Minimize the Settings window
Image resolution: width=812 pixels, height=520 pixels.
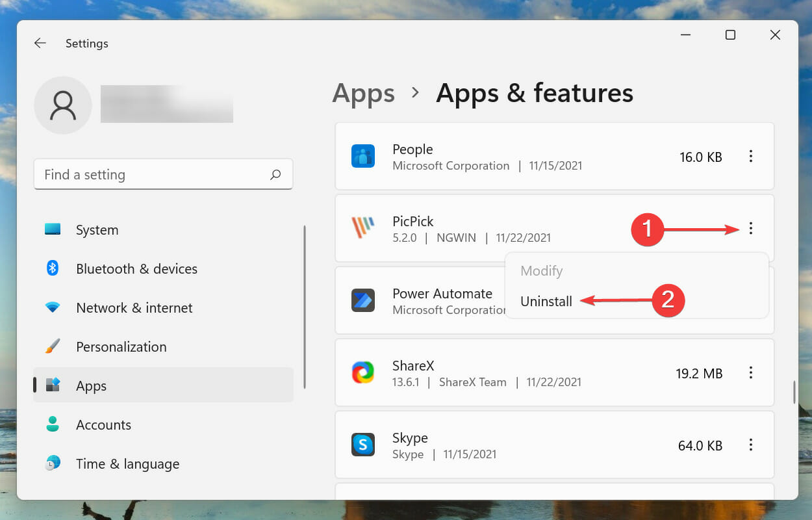click(x=685, y=35)
